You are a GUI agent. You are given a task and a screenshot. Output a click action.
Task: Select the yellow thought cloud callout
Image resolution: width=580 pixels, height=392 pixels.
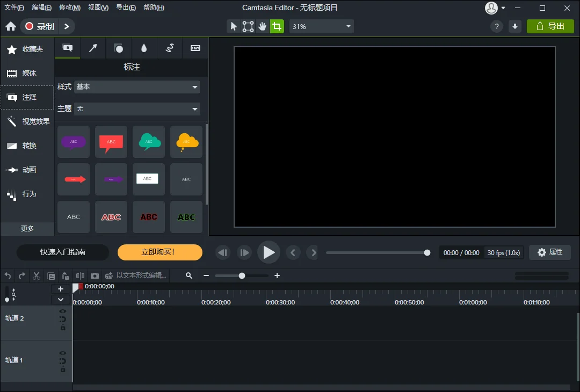(x=186, y=142)
